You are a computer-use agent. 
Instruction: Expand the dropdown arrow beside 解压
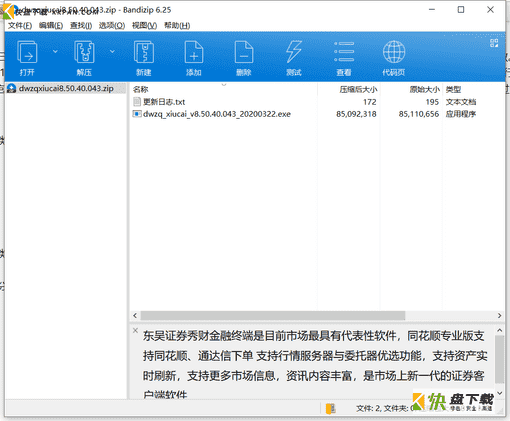point(112,51)
